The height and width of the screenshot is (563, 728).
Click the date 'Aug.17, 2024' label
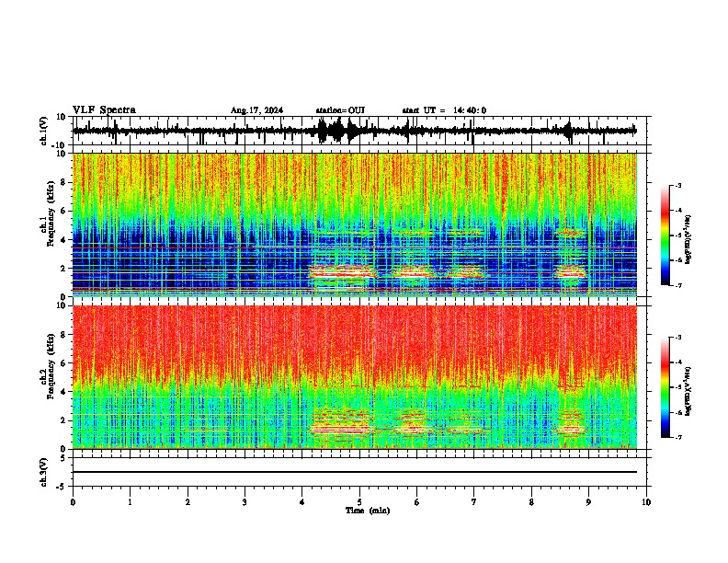[256, 110]
